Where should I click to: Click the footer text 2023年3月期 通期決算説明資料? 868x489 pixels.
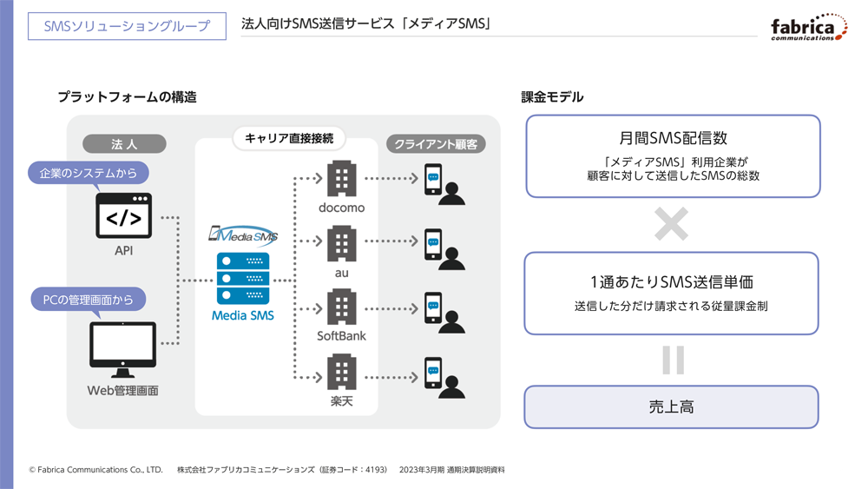451,470
